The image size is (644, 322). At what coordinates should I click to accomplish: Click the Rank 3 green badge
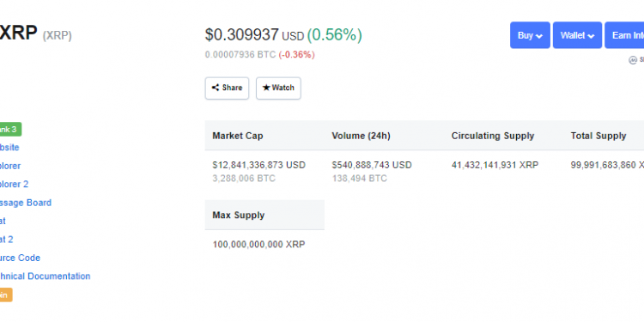(9, 130)
